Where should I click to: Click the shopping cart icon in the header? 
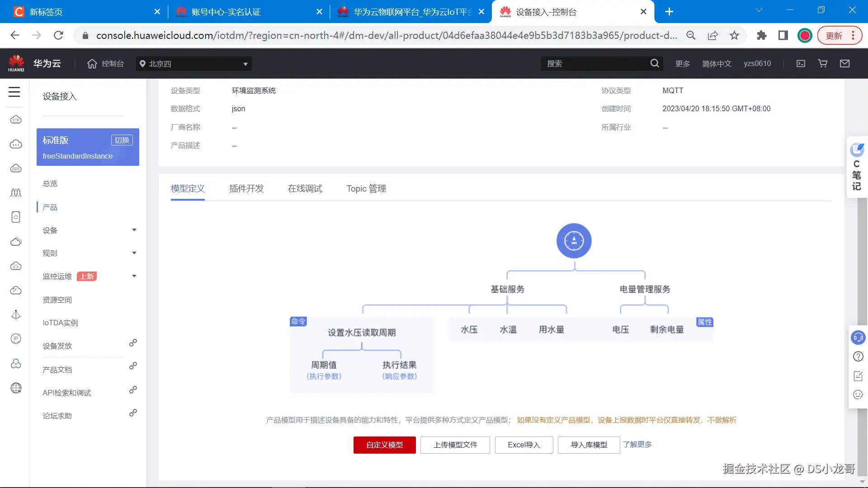click(x=823, y=64)
